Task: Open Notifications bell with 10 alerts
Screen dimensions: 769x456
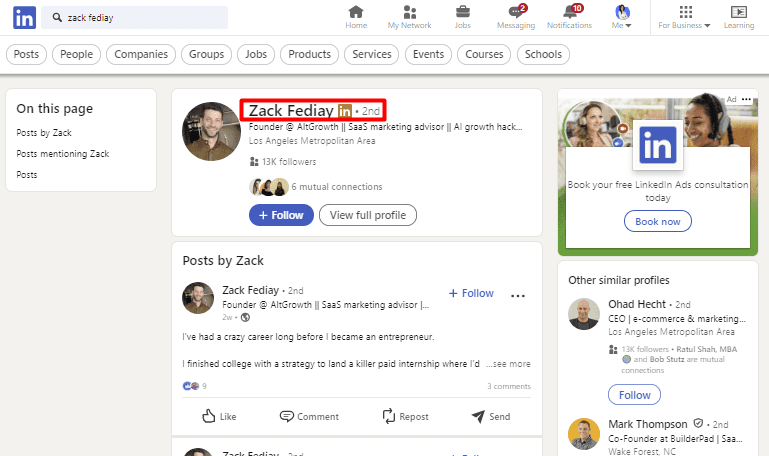Action: point(569,17)
